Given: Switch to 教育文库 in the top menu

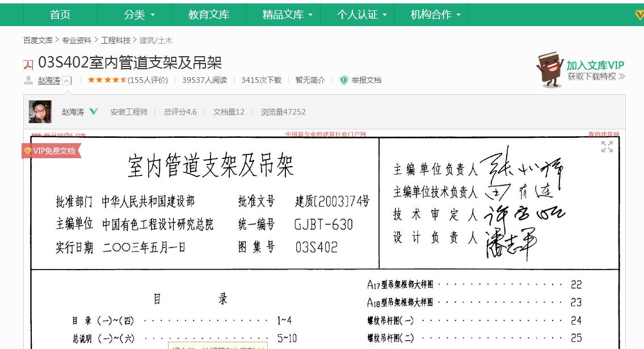Looking at the screenshot, I should pos(208,15).
